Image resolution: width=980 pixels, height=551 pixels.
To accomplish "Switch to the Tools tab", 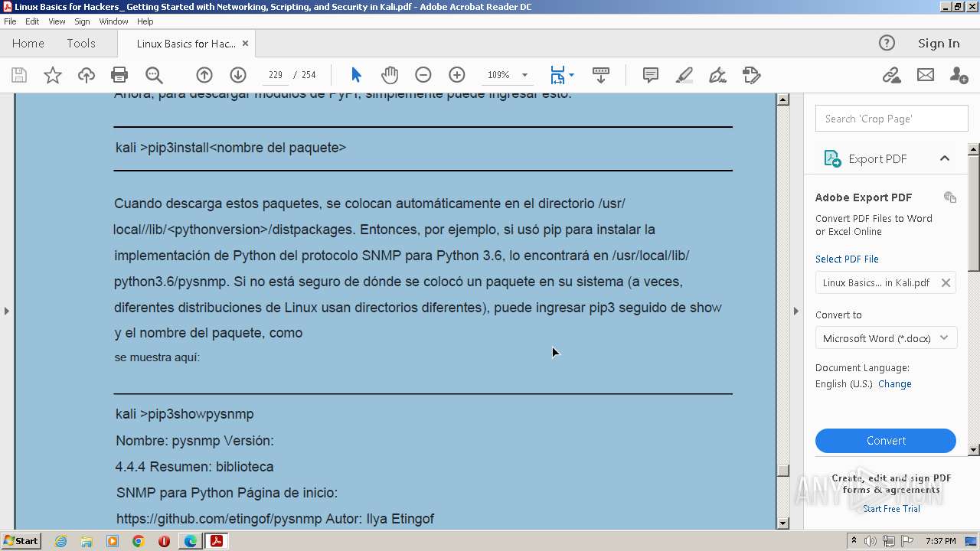I will (x=81, y=44).
